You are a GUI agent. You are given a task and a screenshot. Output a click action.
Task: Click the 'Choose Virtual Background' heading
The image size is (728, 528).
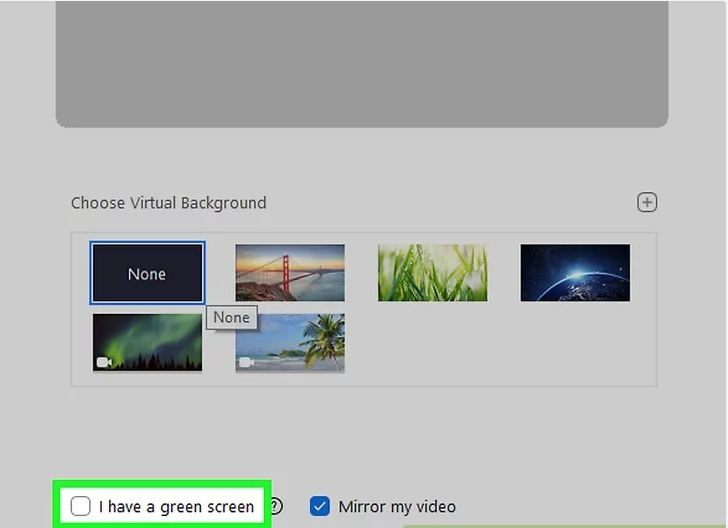(x=169, y=203)
